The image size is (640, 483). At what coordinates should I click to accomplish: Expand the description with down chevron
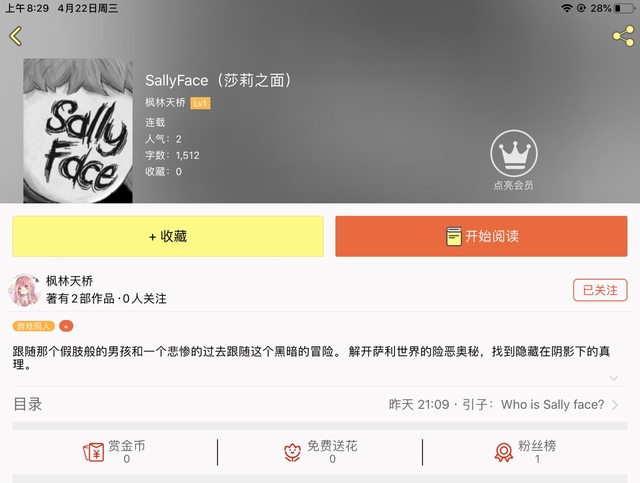click(613, 378)
